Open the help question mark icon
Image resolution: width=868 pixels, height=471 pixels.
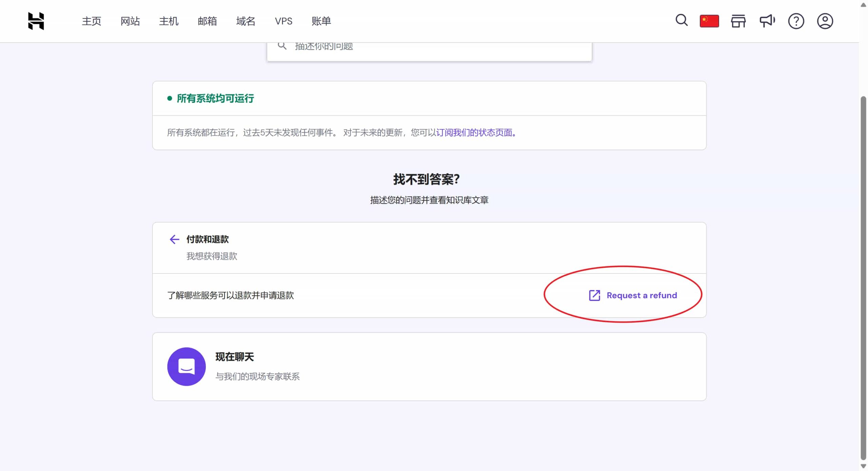click(796, 21)
